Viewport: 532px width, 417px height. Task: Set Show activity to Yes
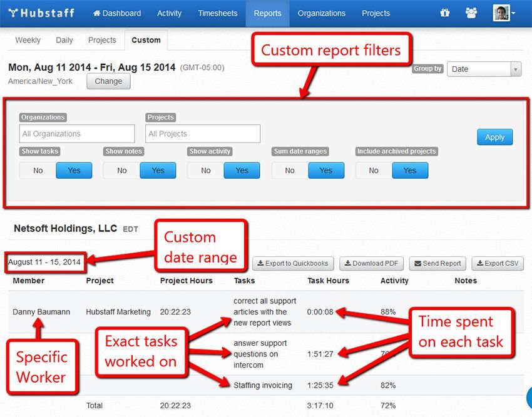[x=242, y=170]
